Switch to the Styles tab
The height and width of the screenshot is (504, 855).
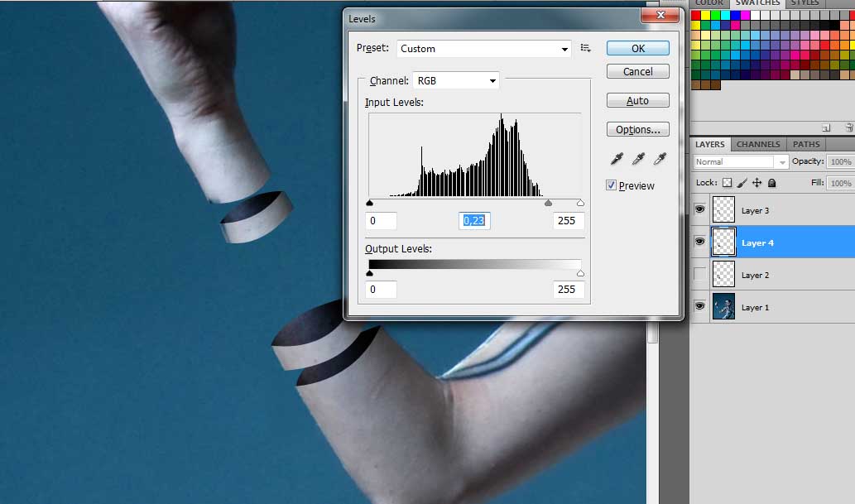point(805,2)
